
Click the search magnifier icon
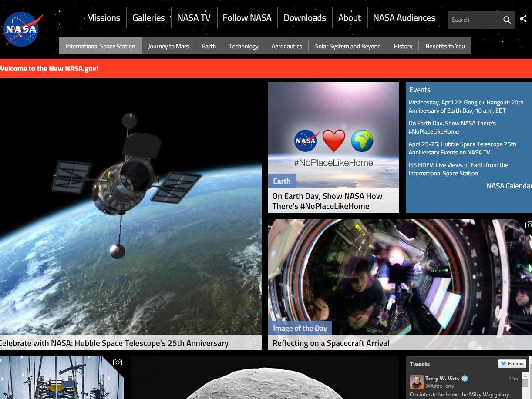pyautogui.click(x=507, y=20)
